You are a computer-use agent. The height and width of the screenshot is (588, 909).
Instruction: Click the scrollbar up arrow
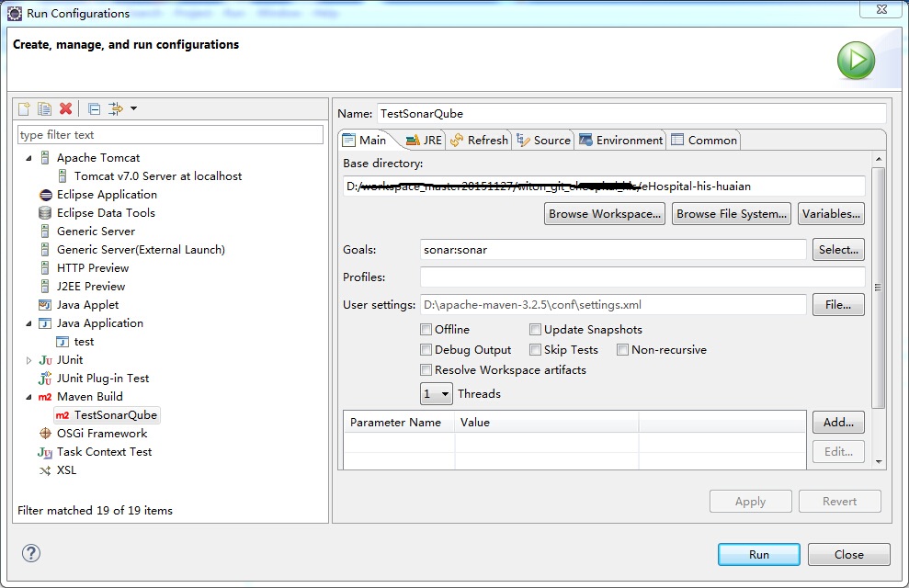pos(879,159)
